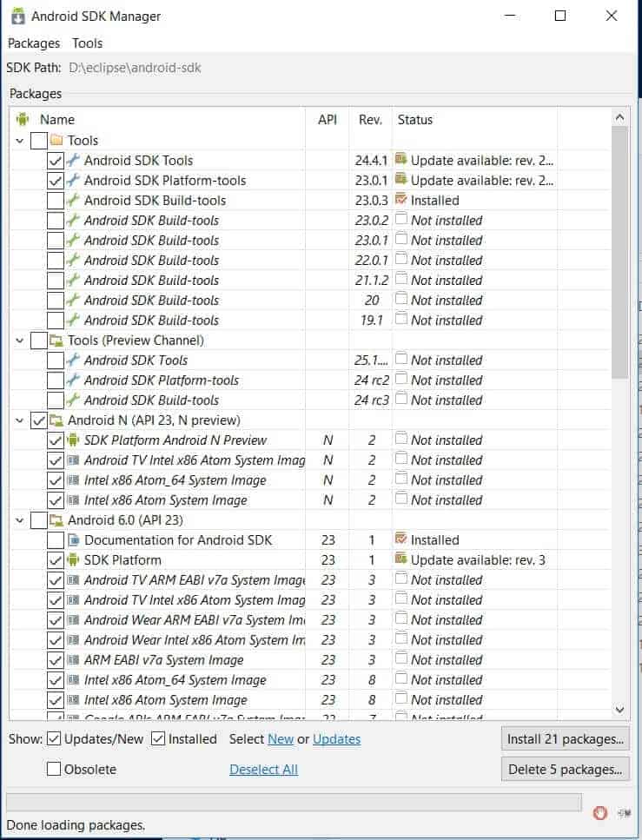Click the scroll up arrow of package list

click(619, 117)
